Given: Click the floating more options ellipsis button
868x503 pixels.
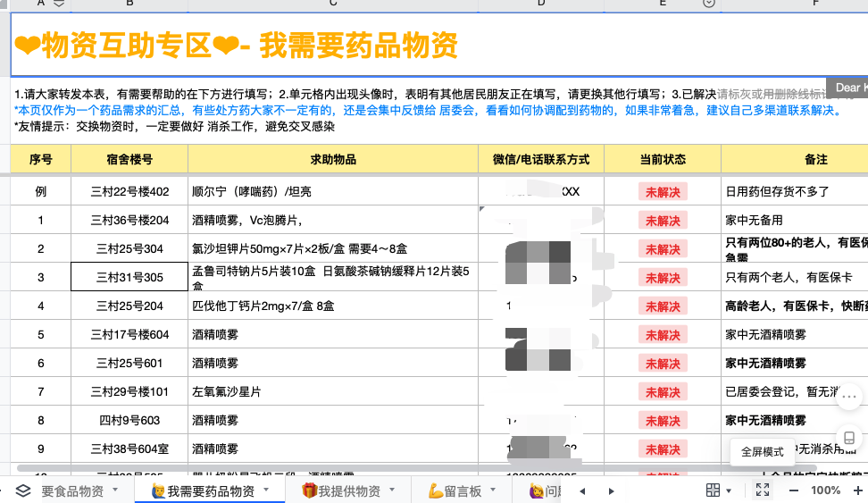Looking at the screenshot, I should click(849, 400).
